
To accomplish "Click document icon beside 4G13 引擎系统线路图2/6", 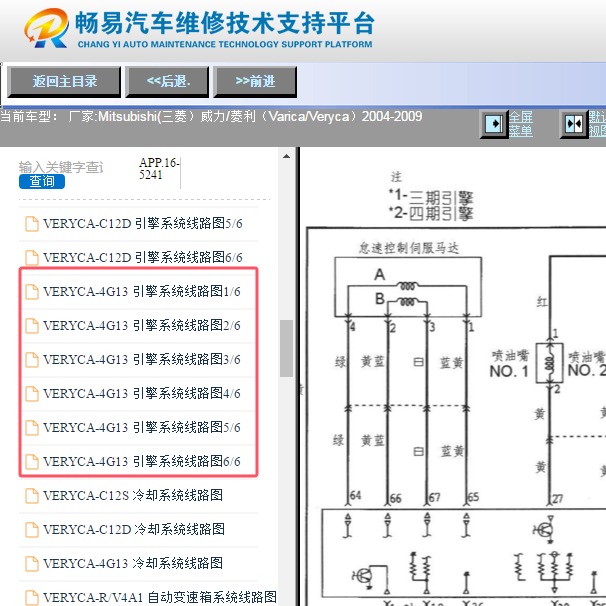I will click(x=32, y=326).
